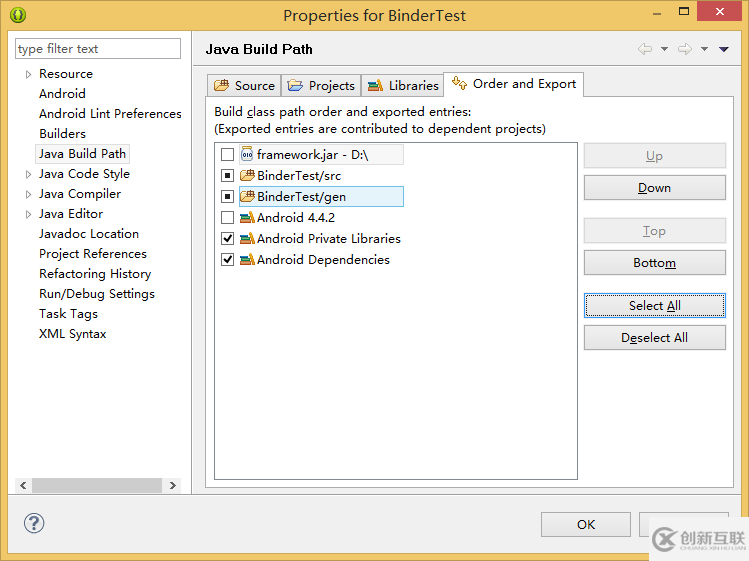Viewport: 749px width, 561px height.
Task: Expand the Resource tree node
Action: [28, 74]
